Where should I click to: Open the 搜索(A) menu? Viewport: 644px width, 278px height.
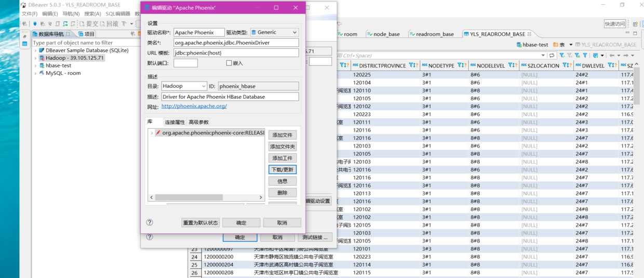92,14
